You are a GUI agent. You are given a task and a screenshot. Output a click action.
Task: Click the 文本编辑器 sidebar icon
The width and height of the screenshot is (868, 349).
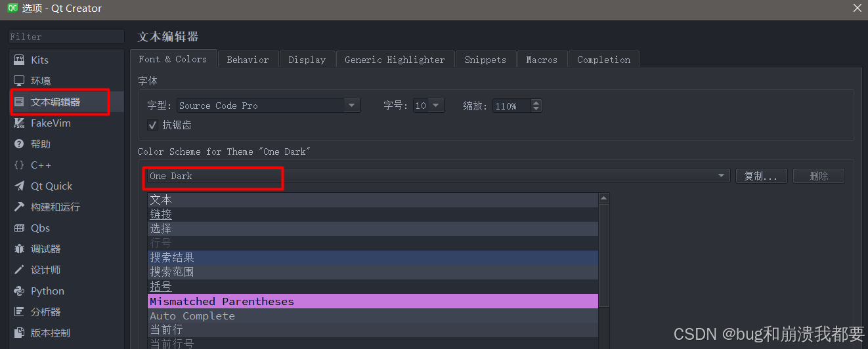point(19,102)
